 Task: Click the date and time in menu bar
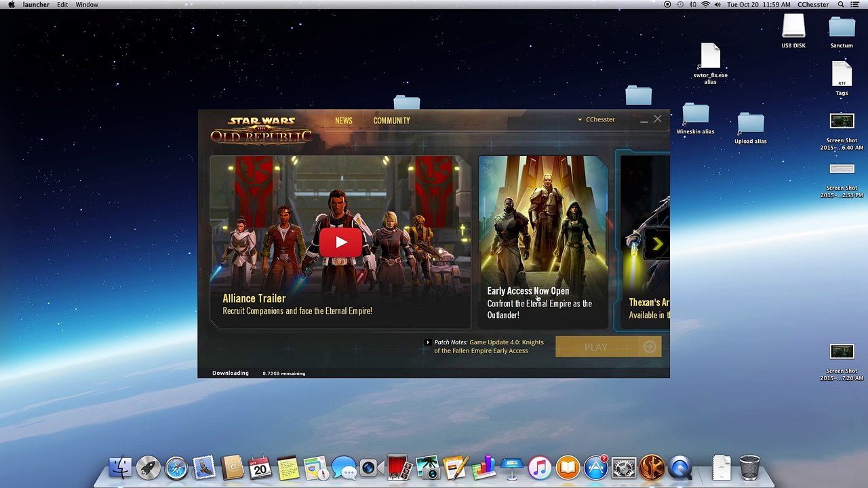click(x=759, y=5)
